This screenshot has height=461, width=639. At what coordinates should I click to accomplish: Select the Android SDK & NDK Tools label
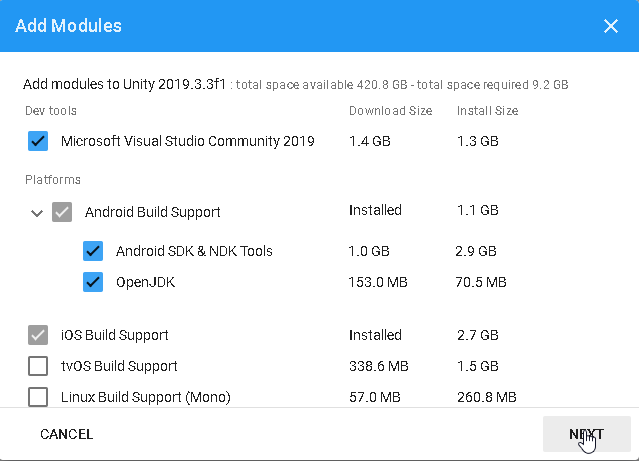(x=194, y=251)
